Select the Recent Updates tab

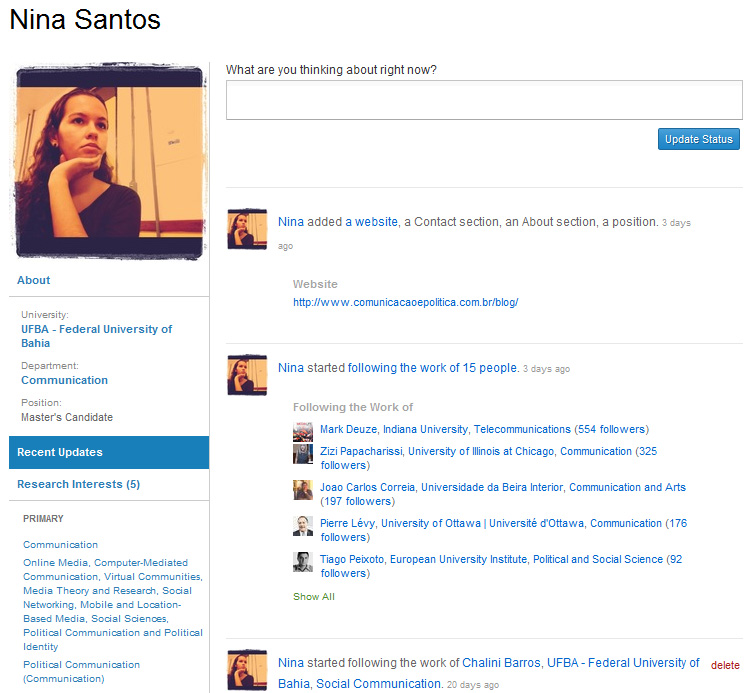click(x=109, y=452)
